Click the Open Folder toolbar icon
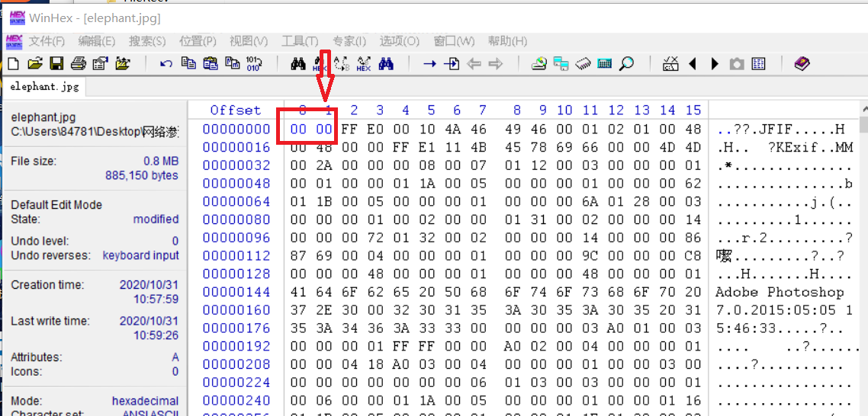 [122, 63]
